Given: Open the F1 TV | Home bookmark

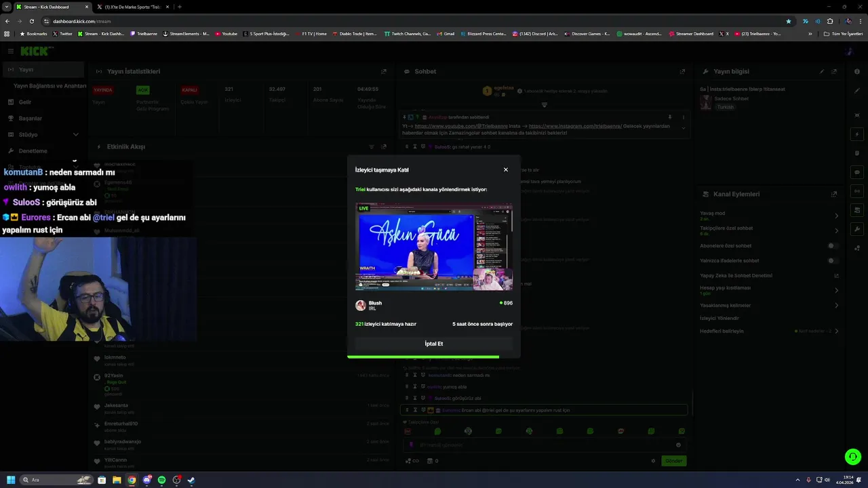Looking at the screenshot, I should tap(311, 33).
